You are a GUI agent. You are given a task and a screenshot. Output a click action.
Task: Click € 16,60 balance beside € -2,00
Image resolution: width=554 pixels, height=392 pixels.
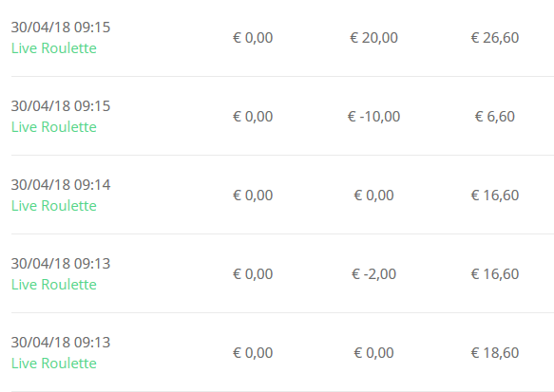pyautogui.click(x=495, y=273)
